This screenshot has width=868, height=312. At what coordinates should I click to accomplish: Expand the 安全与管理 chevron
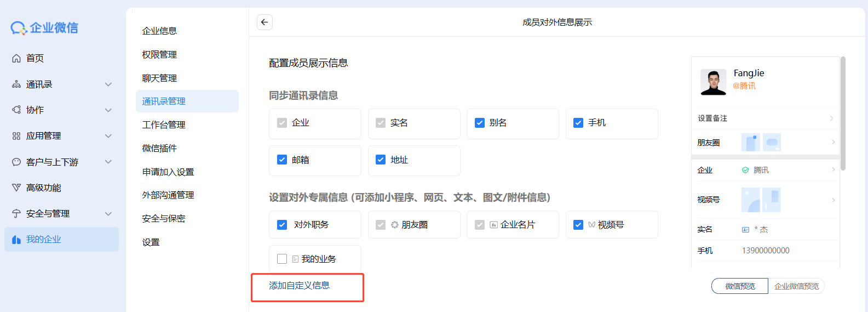[108, 214]
